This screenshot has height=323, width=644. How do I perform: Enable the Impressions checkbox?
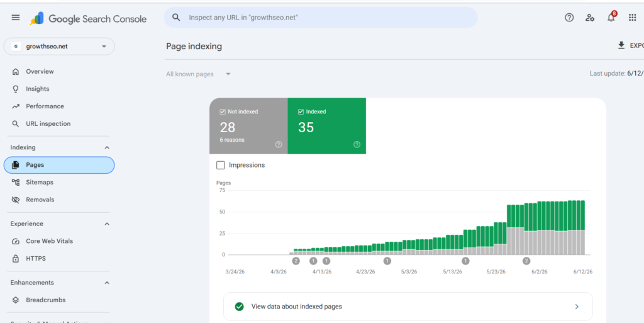click(221, 165)
